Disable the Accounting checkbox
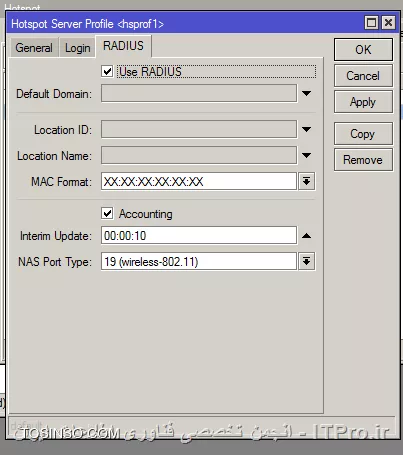This screenshot has width=403, height=455. [107, 213]
